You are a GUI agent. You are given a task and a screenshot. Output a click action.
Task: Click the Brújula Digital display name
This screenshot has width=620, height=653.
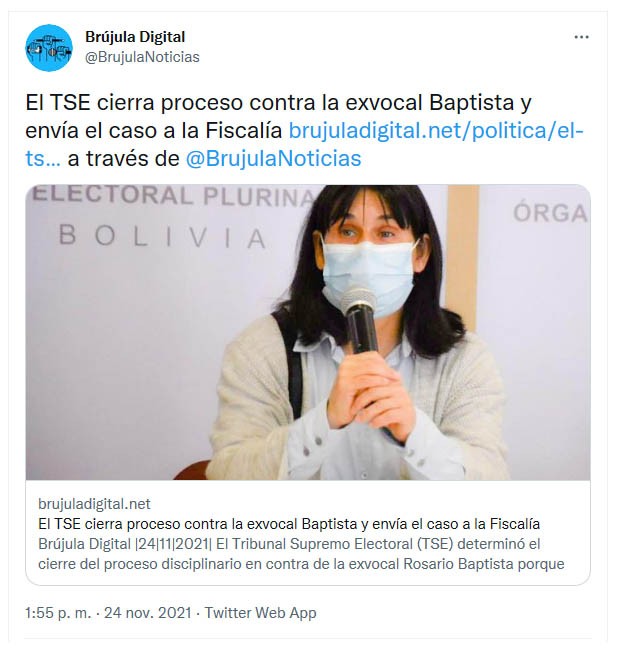135,37
